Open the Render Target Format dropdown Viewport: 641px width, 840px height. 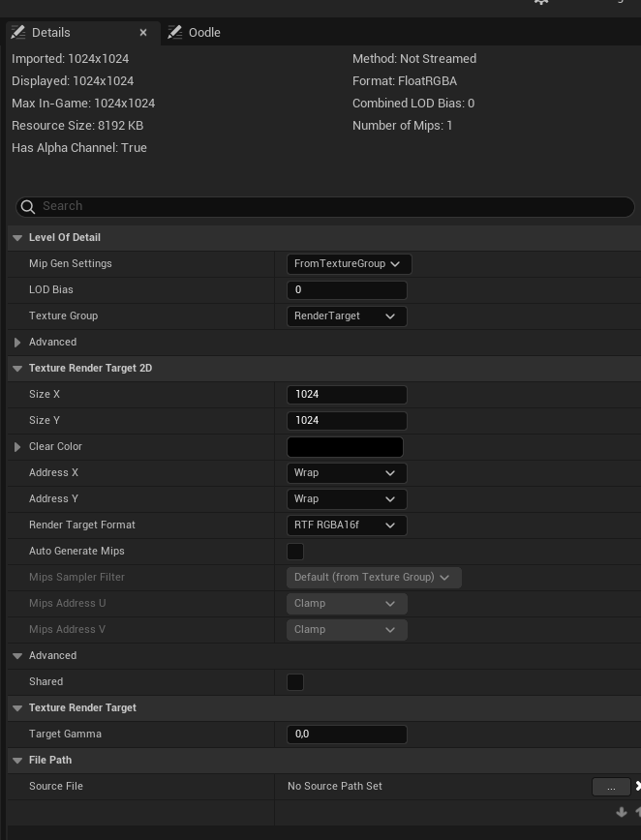pyautogui.click(x=347, y=525)
